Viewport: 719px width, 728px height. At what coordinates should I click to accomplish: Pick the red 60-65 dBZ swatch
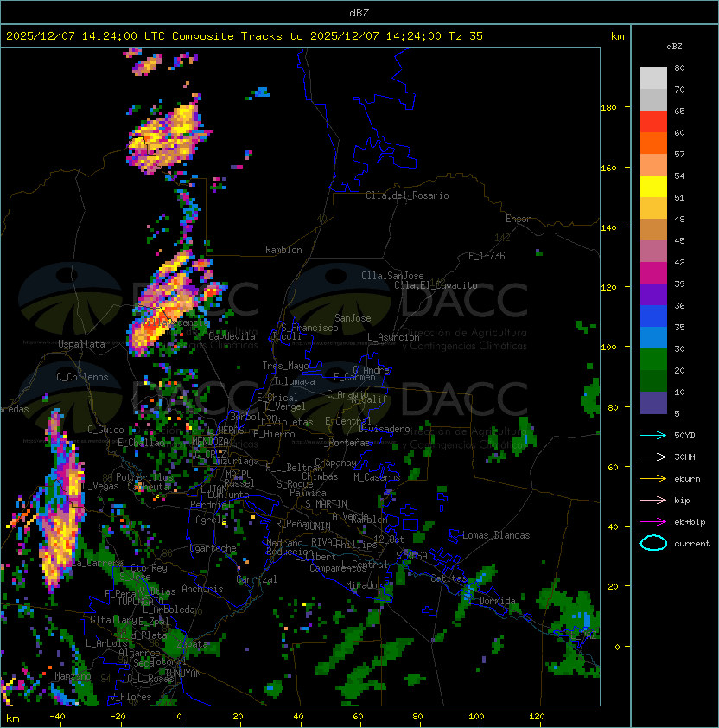(x=653, y=122)
